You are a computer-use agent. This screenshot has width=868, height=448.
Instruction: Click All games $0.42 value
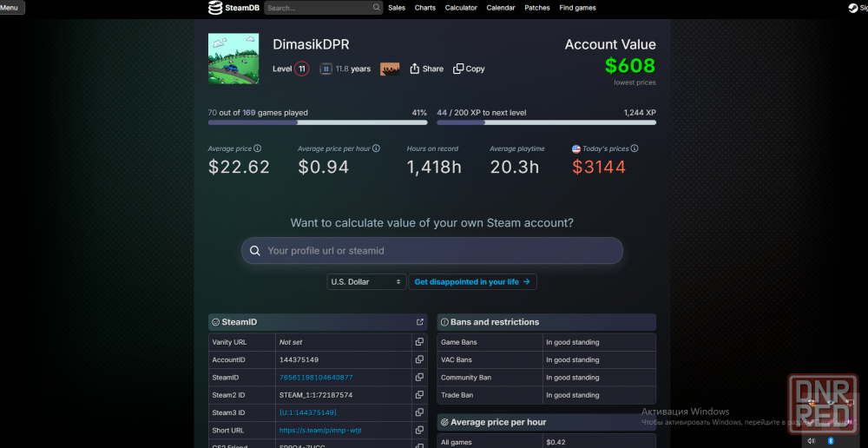(556, 443)
